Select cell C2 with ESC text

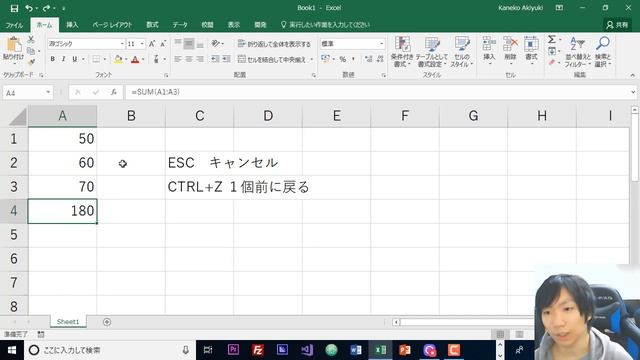coord(200,163)
